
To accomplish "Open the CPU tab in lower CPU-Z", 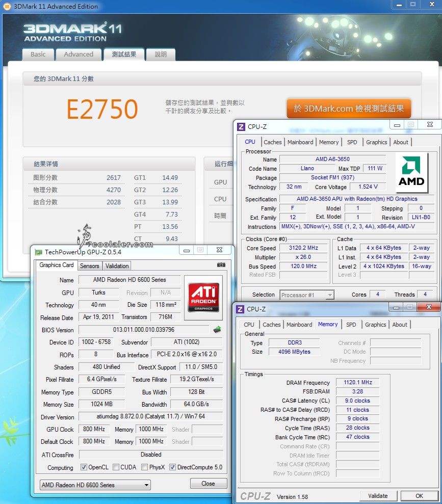I will point(249,325).
